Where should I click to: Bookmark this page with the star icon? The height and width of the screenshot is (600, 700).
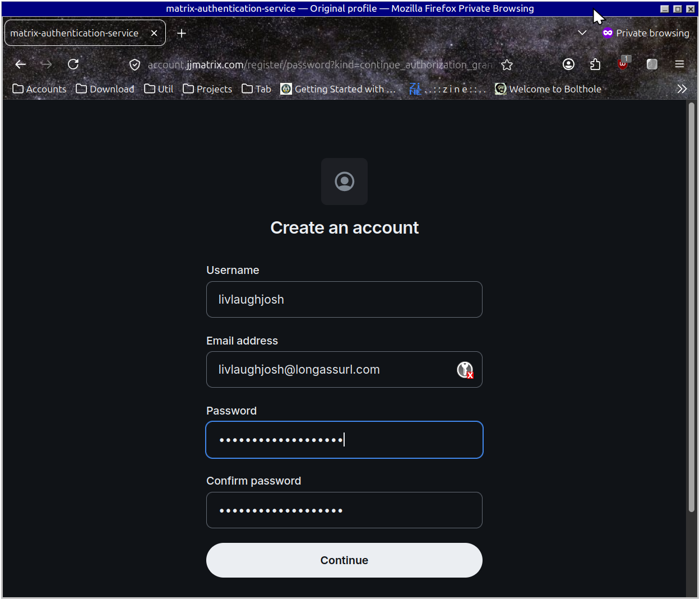(507, 65)
